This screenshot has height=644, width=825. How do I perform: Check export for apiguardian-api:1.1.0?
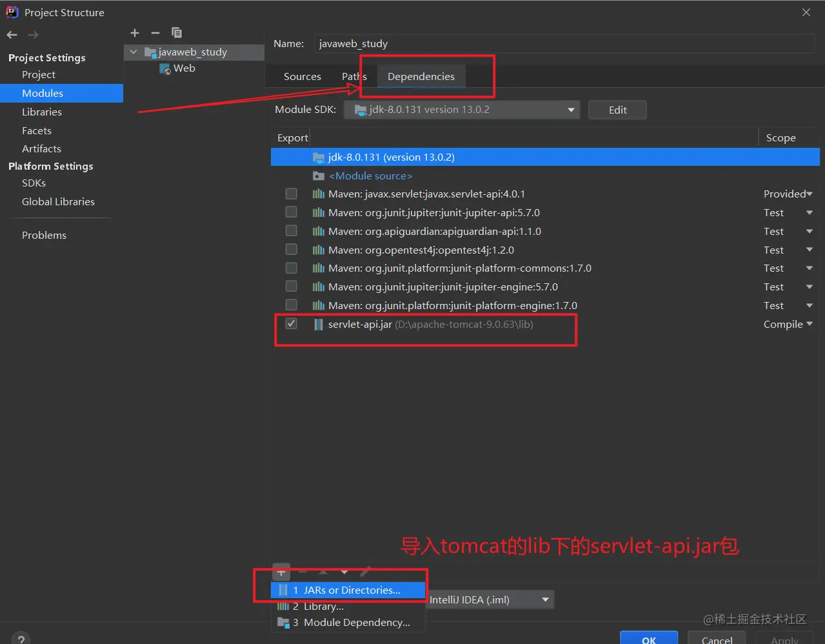click(x=292, y=231)
